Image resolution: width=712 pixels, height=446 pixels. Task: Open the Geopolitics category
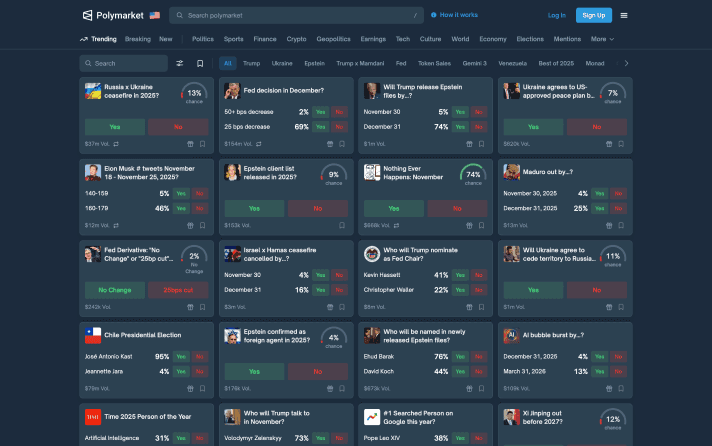pyautogui.click(x=333, y=39)
